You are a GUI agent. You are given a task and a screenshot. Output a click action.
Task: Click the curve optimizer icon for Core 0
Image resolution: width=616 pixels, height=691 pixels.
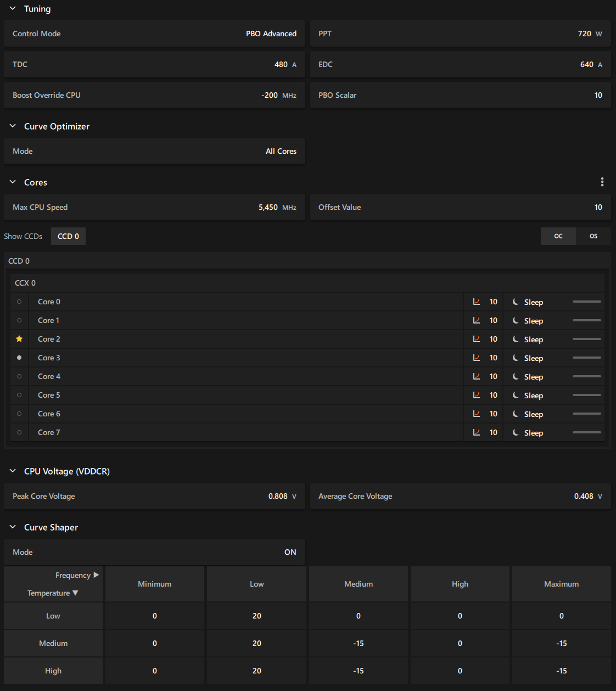pyautogui.click(x=477, y=302)
